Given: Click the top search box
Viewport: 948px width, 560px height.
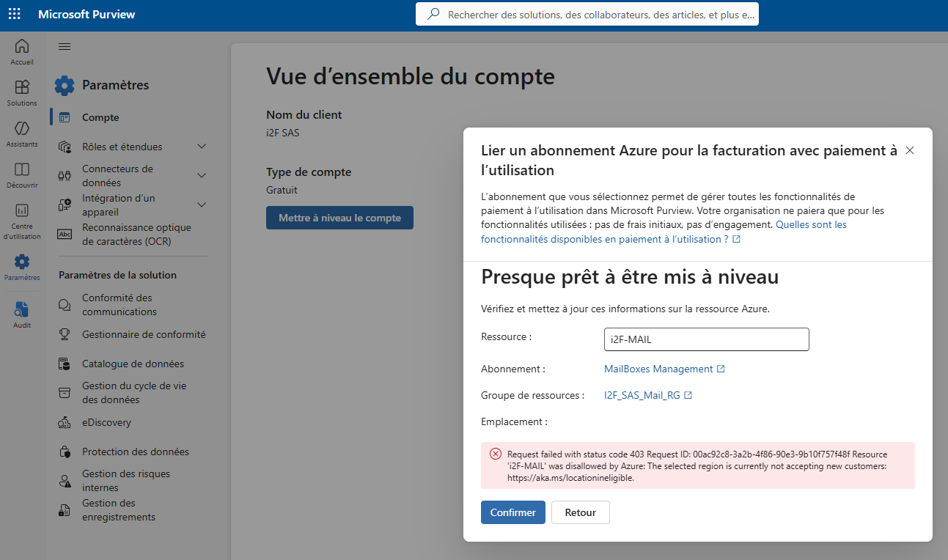Looking at the screenshot, I should pos(587,14).
